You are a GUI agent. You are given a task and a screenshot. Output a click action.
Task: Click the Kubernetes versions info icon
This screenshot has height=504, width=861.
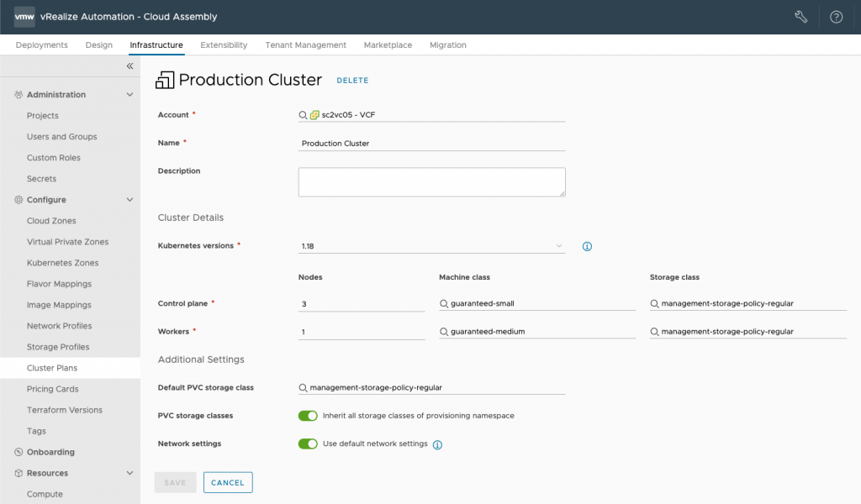click(x=588, y=247)
